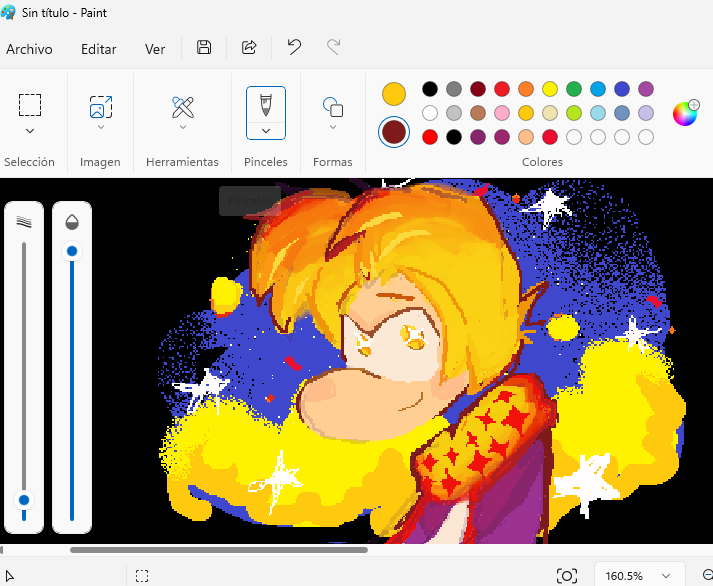Undo the last action
713x586 pixels.
click(294, 47)
